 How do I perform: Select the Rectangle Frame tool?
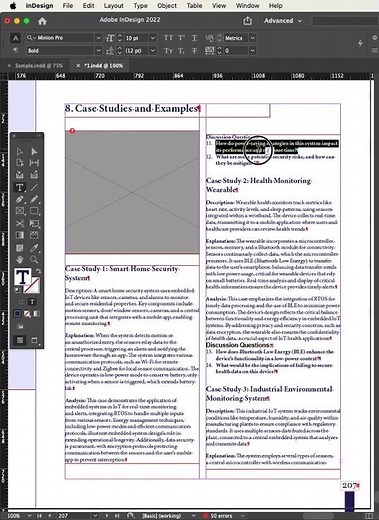click(19, 211)
